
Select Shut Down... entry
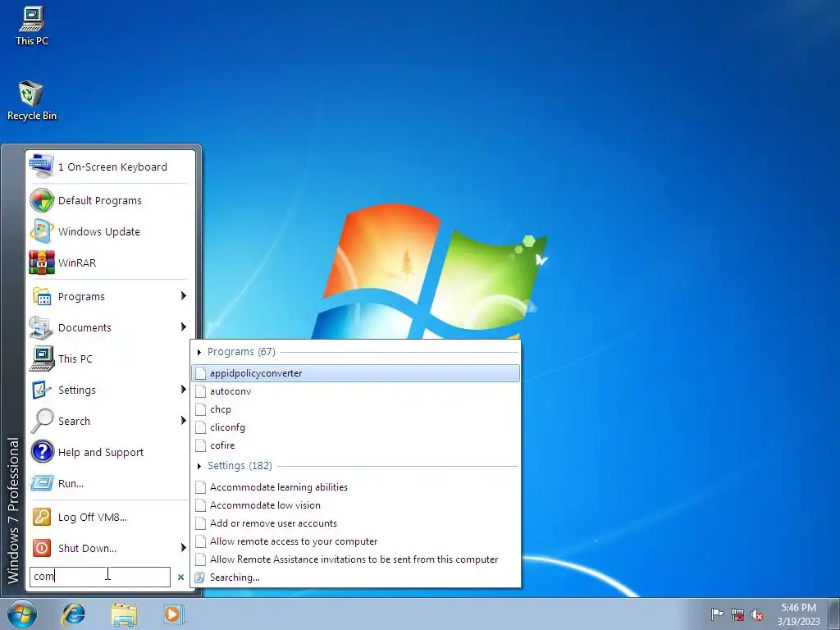109,548
